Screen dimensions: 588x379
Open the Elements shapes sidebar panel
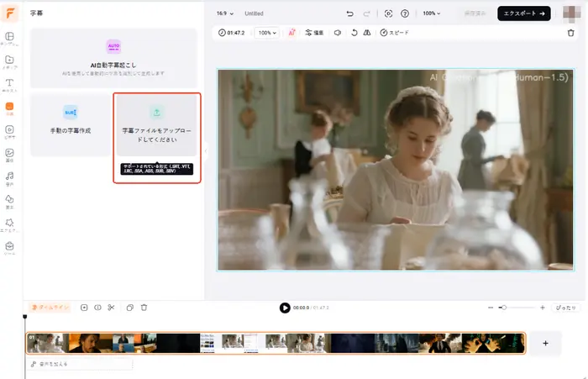[x=10, y=202]
